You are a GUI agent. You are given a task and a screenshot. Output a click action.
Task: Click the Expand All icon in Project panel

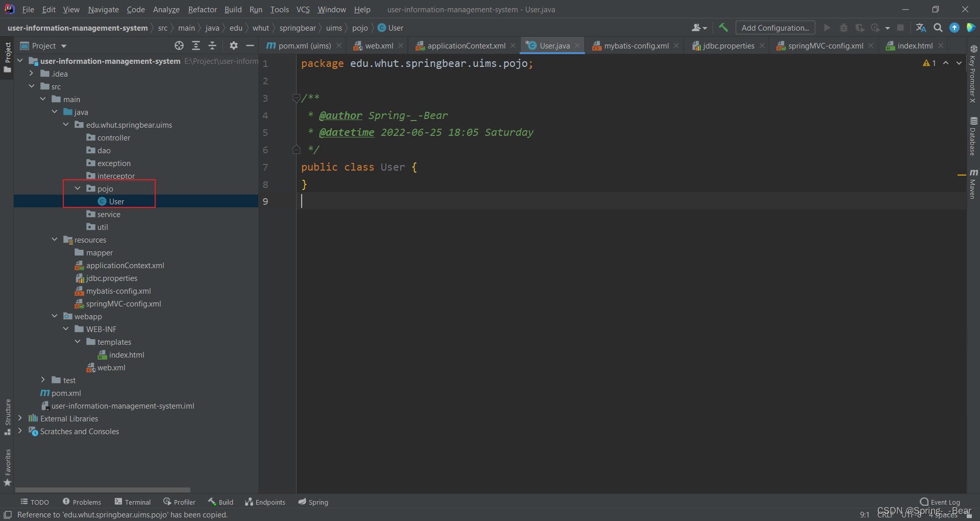pyautogui.click(x=196, y=45)
